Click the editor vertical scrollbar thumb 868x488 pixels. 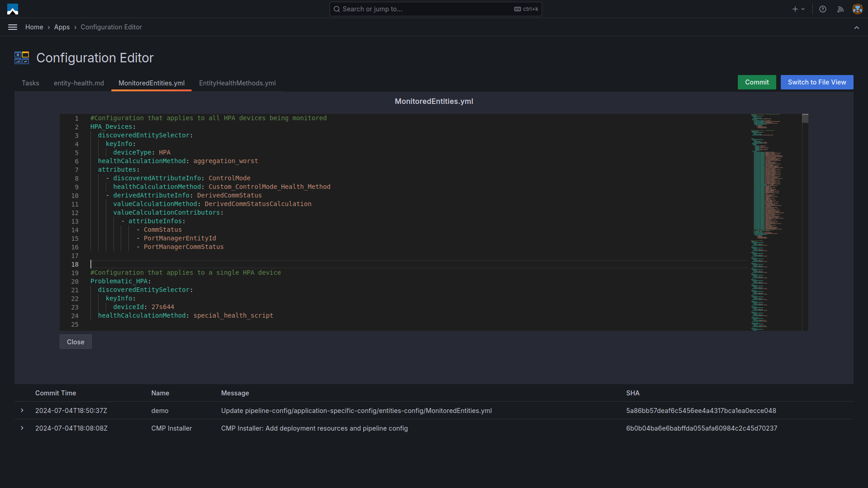tap(805, 118)
